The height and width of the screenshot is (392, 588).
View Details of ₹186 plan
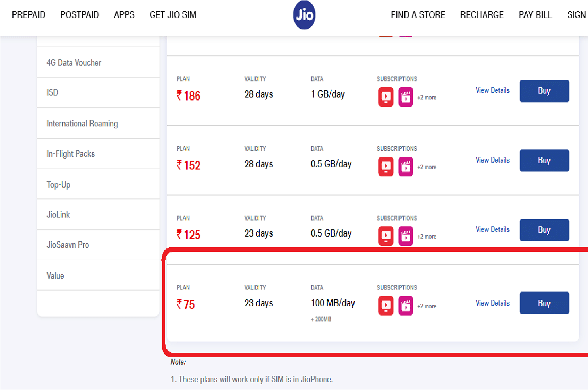coord(492,91)
